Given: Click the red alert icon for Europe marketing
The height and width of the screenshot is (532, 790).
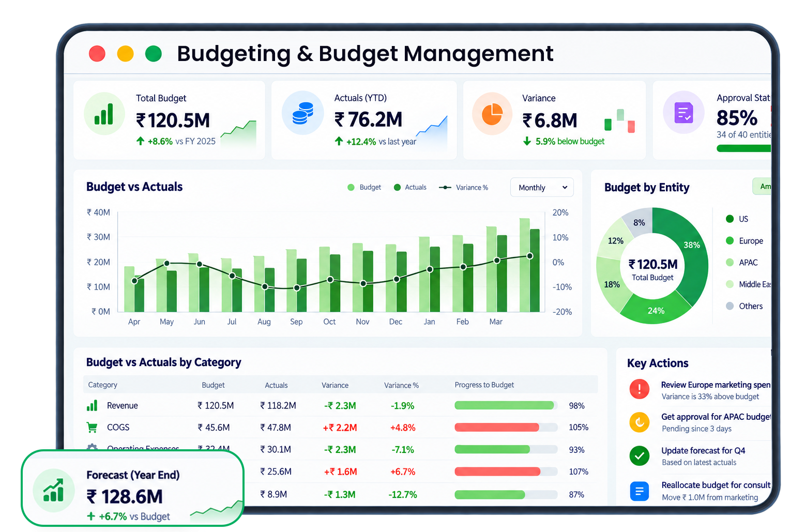Looking at the screenshot, I should point(640,389).
